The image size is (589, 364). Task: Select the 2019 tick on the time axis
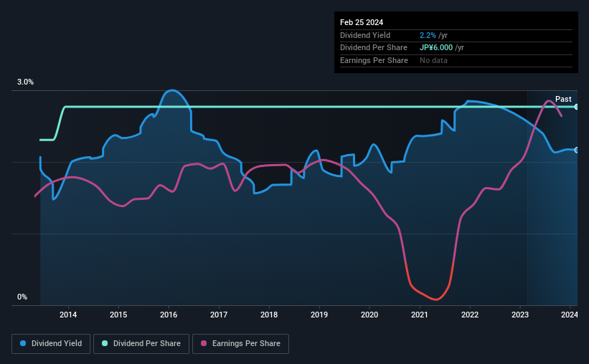319,315
